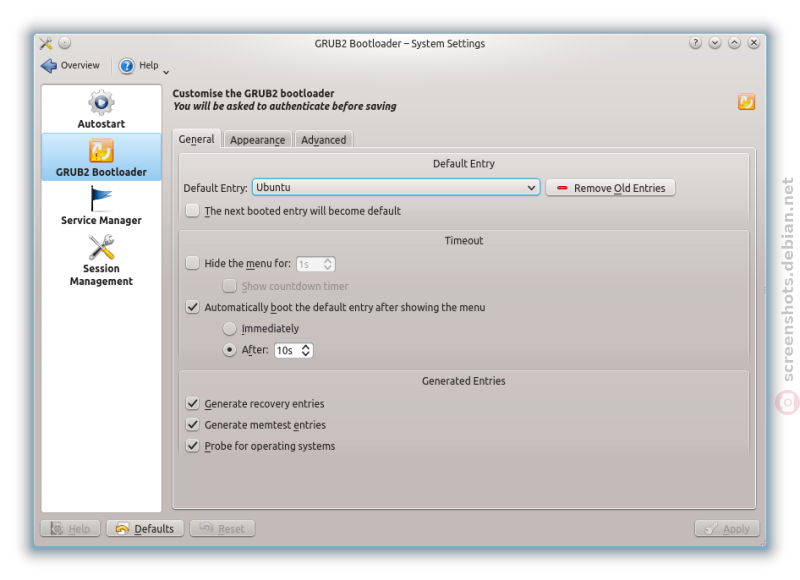Check 'Show countdown timer' option
This screenshot has height=580, width=800.
click(230, 286)
